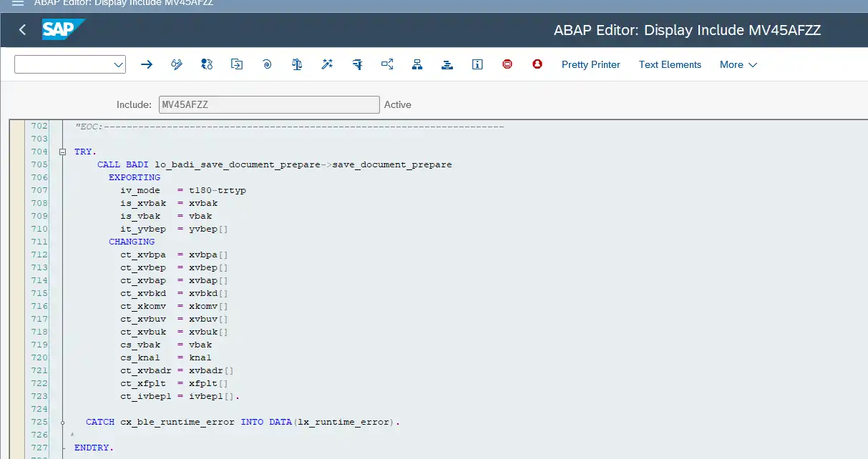868x459 pixels.
Task: Click the information 'i' icon
Action: (x=477, y=64)
